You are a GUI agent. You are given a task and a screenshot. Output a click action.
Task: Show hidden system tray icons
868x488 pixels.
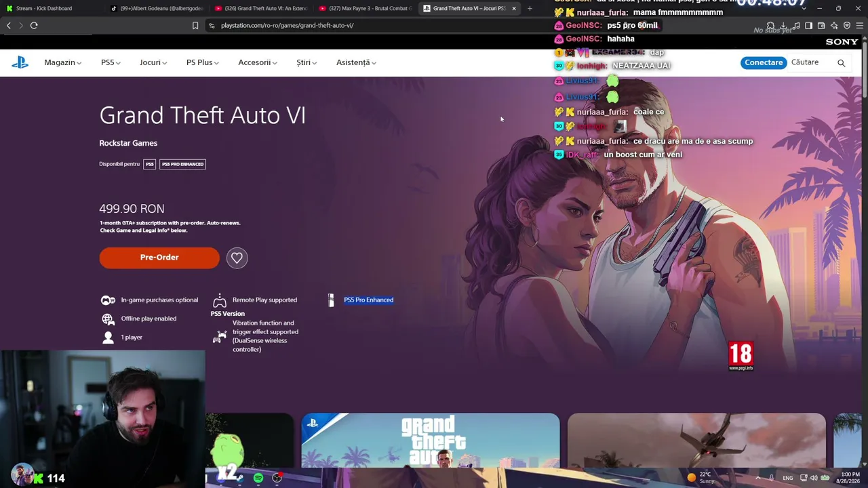point(757,478)
